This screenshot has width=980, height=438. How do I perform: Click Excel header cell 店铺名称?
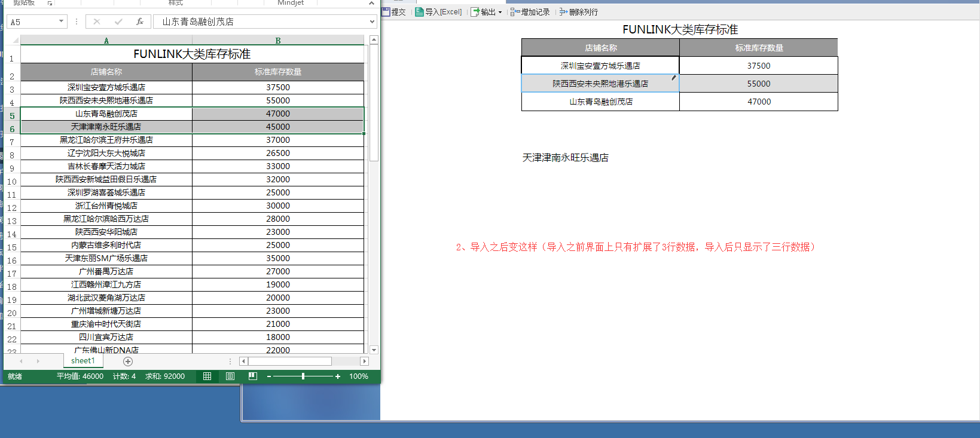pyautogui.click(x=106, y=72)
